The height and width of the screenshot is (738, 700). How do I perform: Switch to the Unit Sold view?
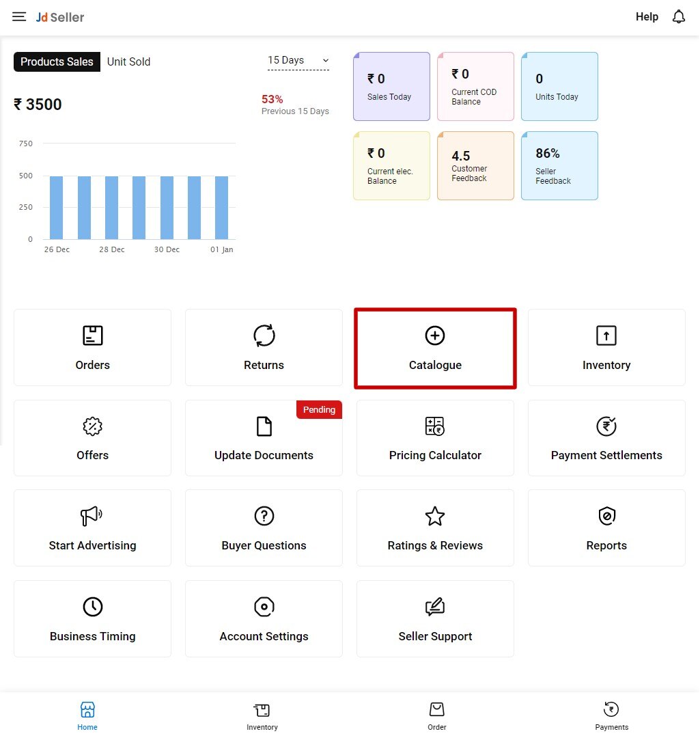pyautogui.click(x=128, y=61)
